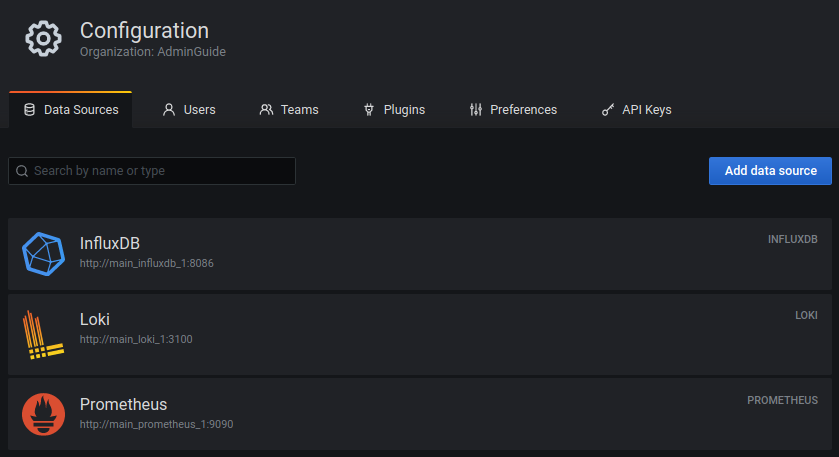Click the search magnifier icon
839x457 pixels.
click(x=22, y=171)
